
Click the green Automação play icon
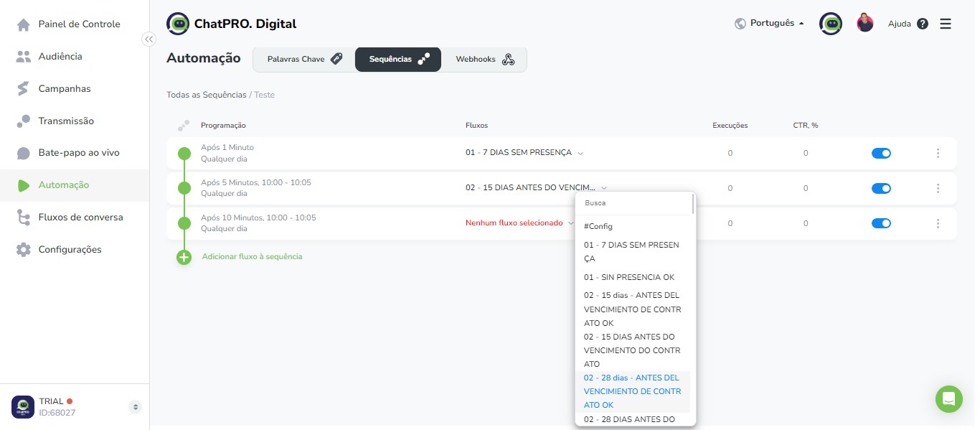(24, 185)
